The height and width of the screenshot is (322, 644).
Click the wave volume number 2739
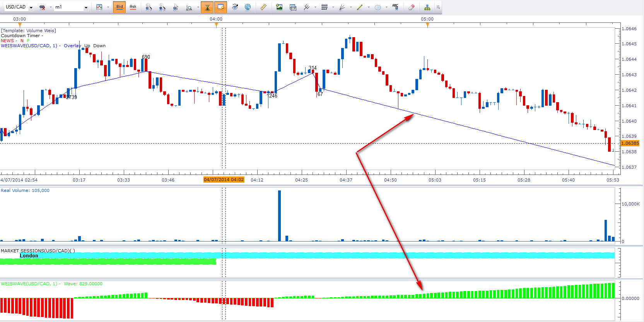(x=72, y=97)
